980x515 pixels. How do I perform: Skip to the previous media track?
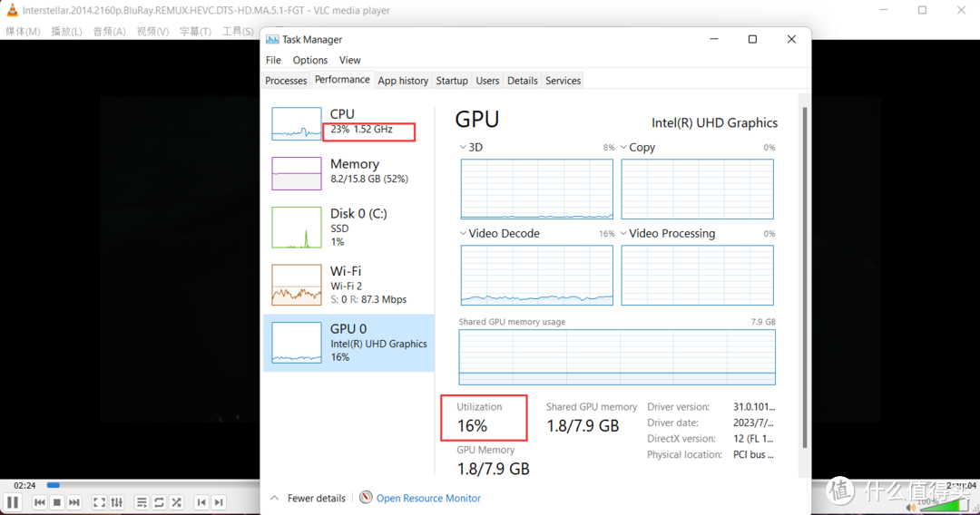click(x=39, y=502)
